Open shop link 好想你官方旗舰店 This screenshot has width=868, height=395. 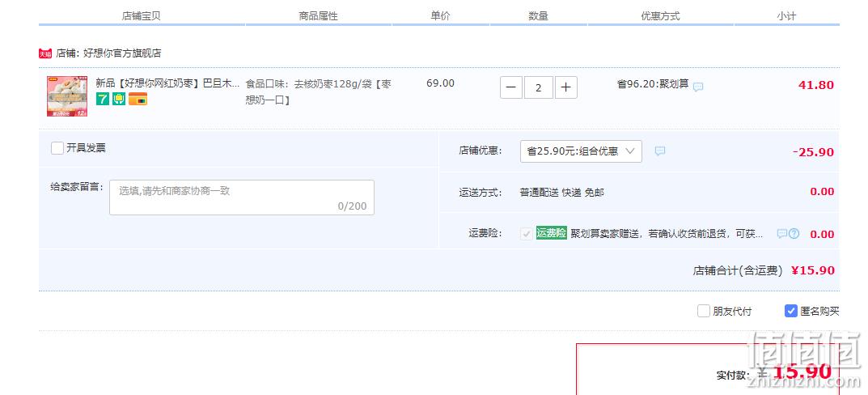122,53
